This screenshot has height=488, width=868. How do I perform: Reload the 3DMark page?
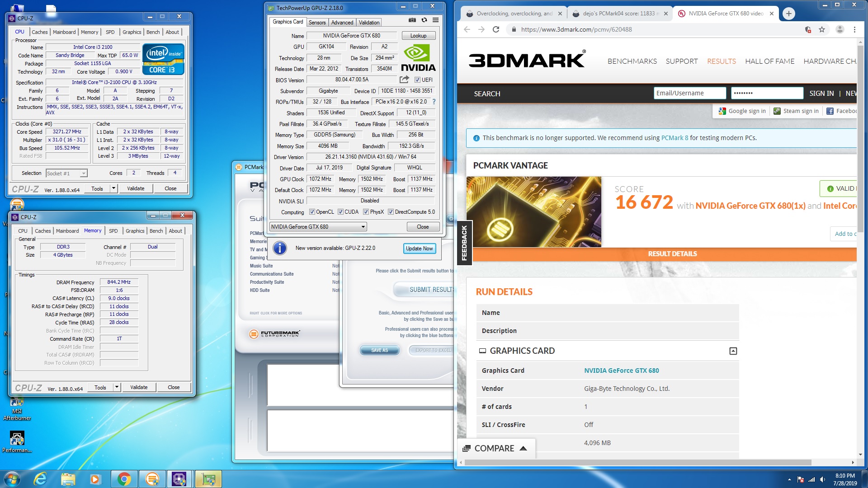(496, 29)
